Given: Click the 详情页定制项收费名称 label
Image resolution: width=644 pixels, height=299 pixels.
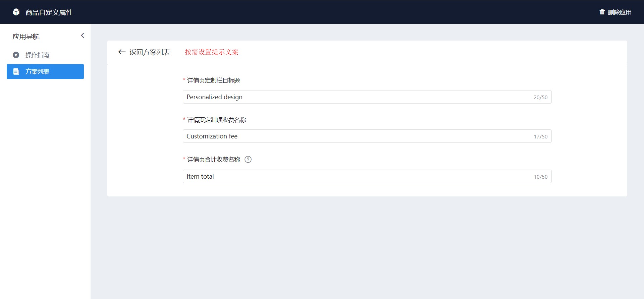Looking at the screenshot, I should 217,120.
